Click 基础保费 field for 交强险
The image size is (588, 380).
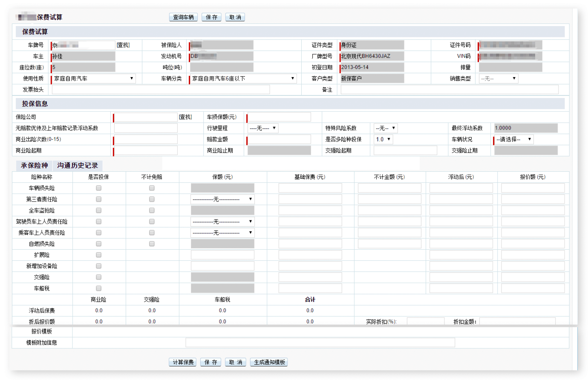(x=310, y=277)
